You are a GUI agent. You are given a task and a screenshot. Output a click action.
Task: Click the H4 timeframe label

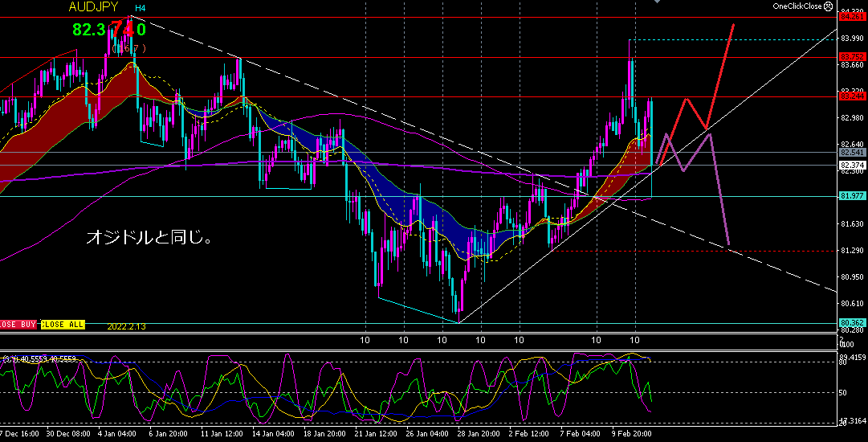pos(141,8)
